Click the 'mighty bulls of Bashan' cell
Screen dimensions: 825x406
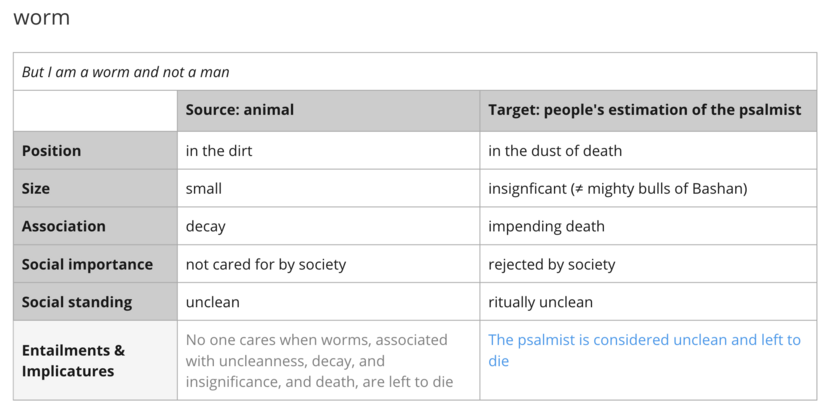coord(618,188)
